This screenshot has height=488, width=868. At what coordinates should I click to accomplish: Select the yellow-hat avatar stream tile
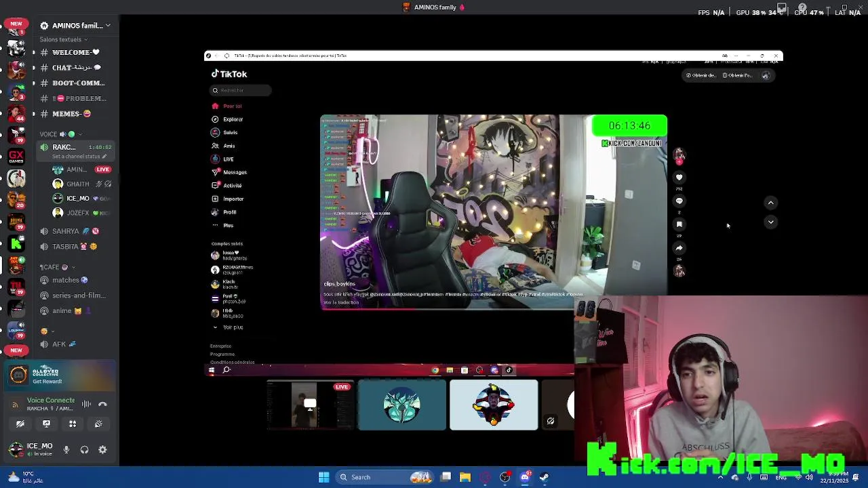pyautogui.click(x=494, y=405)
